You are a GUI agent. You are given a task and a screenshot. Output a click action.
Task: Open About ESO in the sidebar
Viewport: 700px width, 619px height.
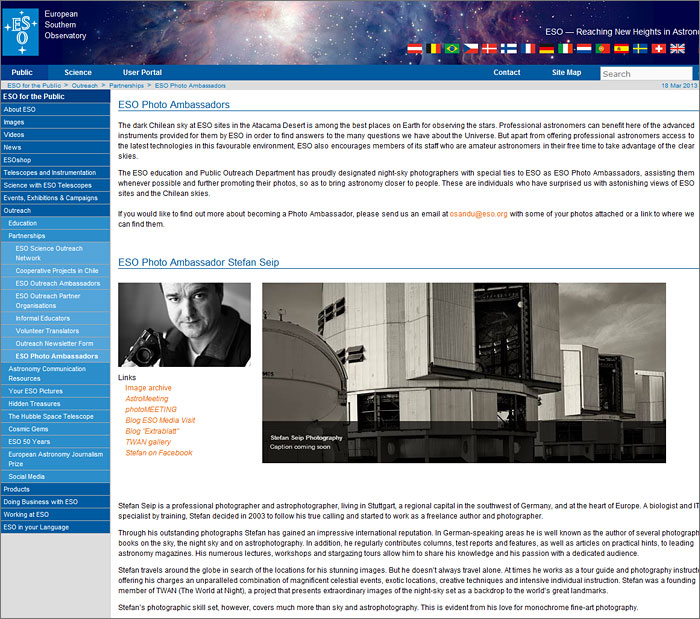click(x=55, y=109)
